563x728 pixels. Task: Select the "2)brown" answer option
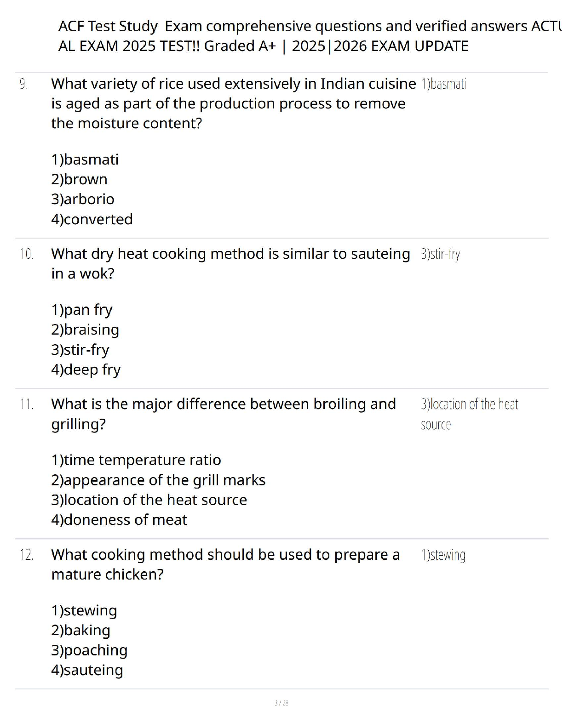[x=79, y=179]
